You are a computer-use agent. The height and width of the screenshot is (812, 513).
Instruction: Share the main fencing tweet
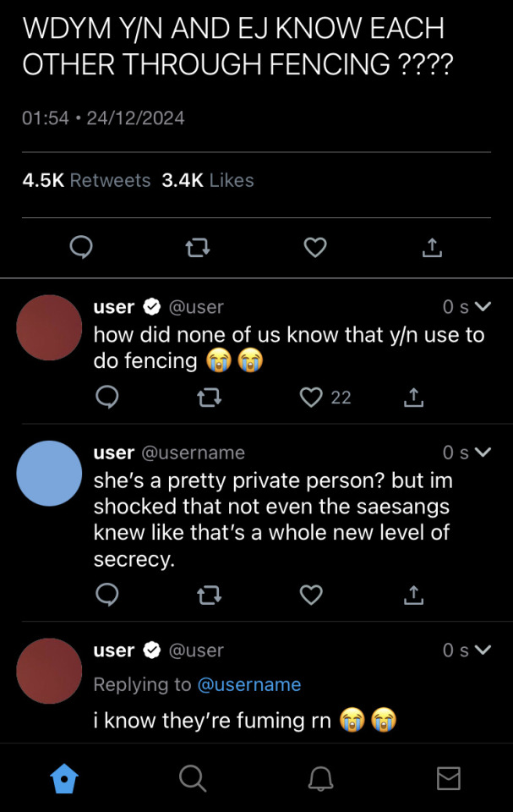click(x=431, y=247)
